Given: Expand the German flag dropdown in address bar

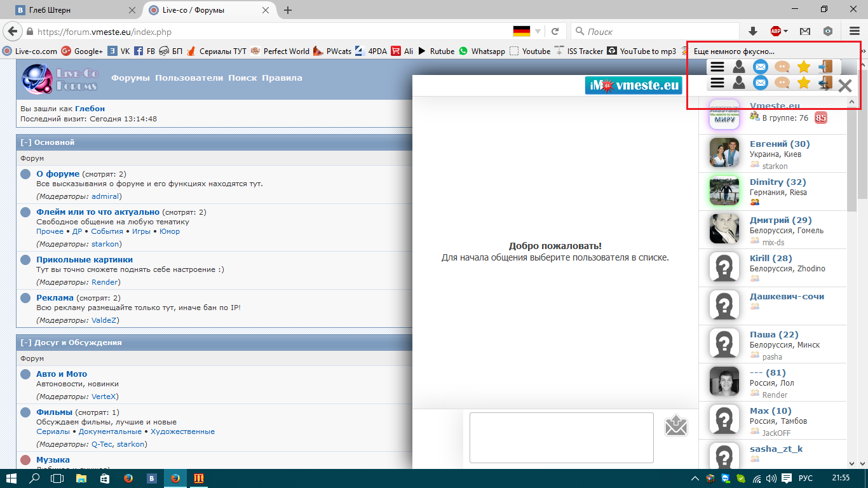Looking at the screenshot, I should tap(538, 31).
